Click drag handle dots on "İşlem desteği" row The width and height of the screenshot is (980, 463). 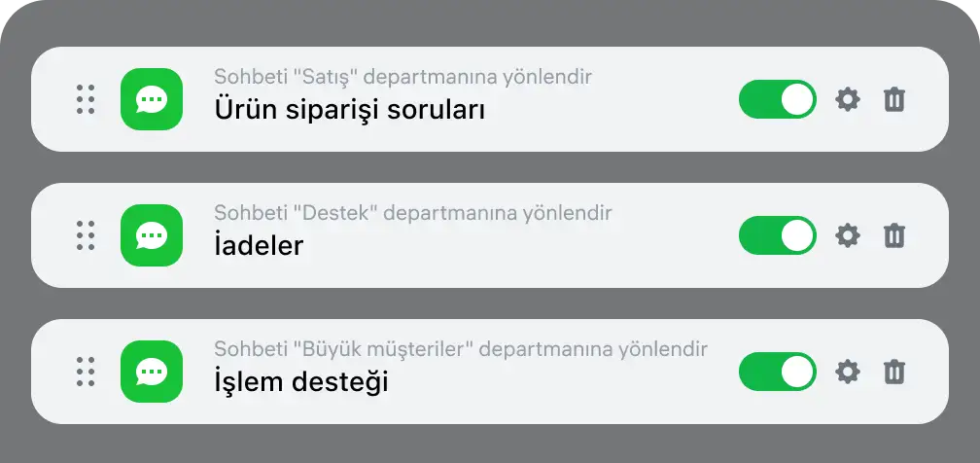(x=86, y=372)
